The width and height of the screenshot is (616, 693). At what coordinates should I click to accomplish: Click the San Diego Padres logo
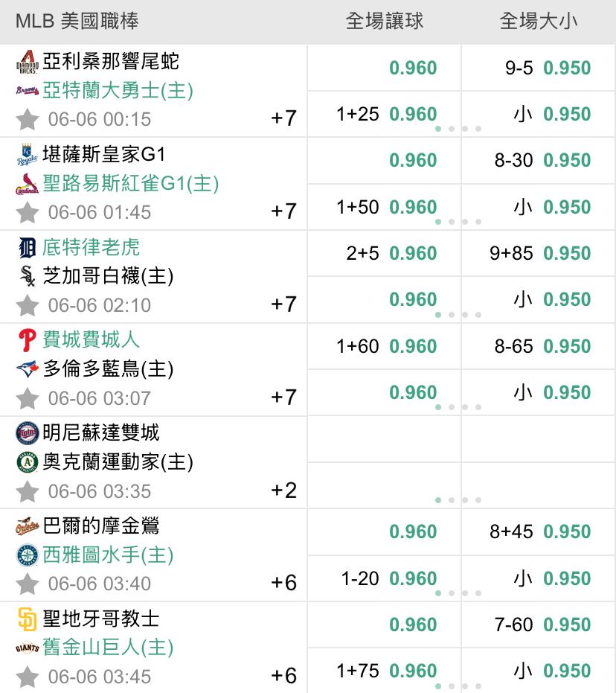click(28, 619)
